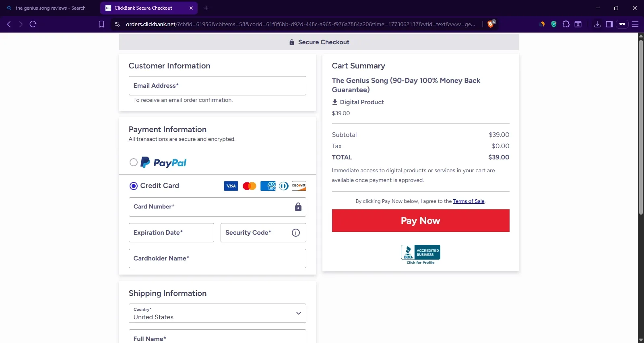Select the PayPal payment option
The image size is (644, 343).
tap(134, 162)
